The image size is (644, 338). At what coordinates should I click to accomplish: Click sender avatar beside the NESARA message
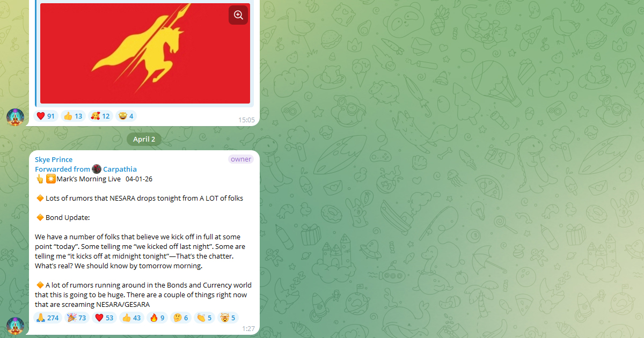click(15, 326)
